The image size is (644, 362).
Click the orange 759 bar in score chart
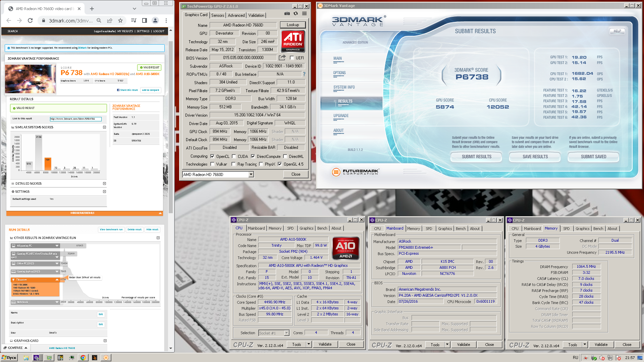point(48,164)
